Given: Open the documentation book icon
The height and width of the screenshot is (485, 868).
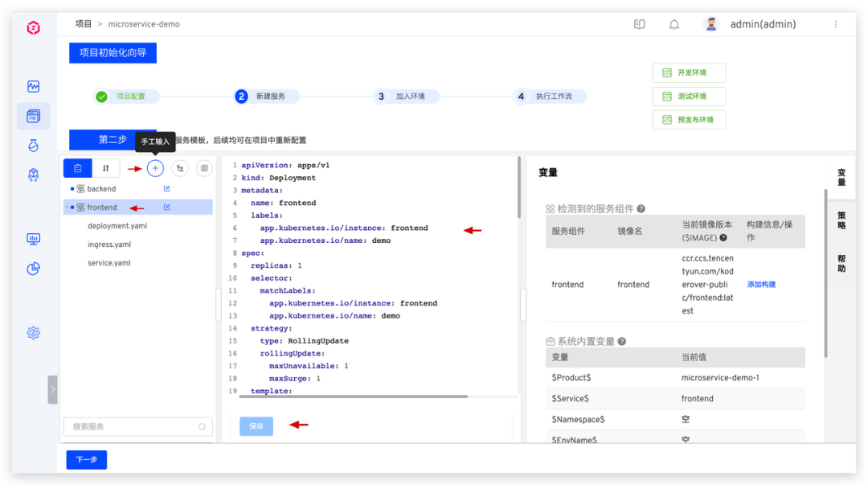Looking at the screenshot, I should point(640,24).
